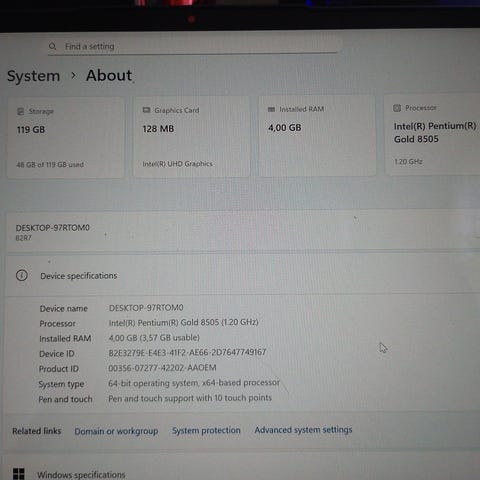Select the Pen and touch support value
This screenshot has height=480, width=480.
pyautogui.click(x=190, y=398)
